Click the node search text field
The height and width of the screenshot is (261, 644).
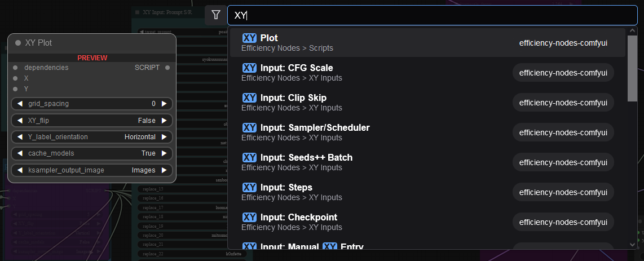[433, 16]
